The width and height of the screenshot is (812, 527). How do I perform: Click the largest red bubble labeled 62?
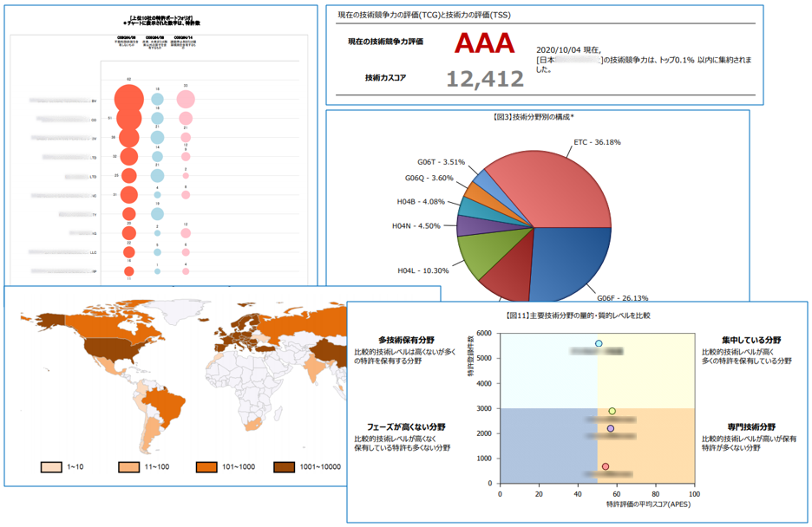tap(128, 101)
